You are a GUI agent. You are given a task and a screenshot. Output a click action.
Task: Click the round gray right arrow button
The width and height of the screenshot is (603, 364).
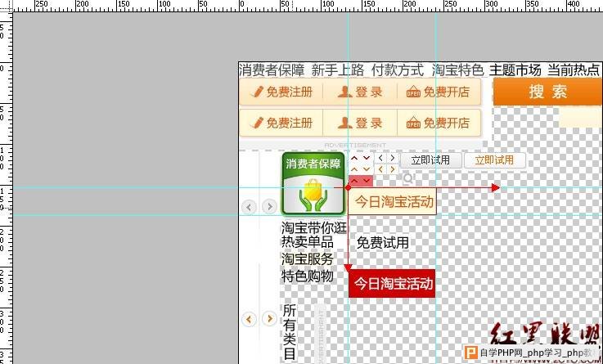269,207
